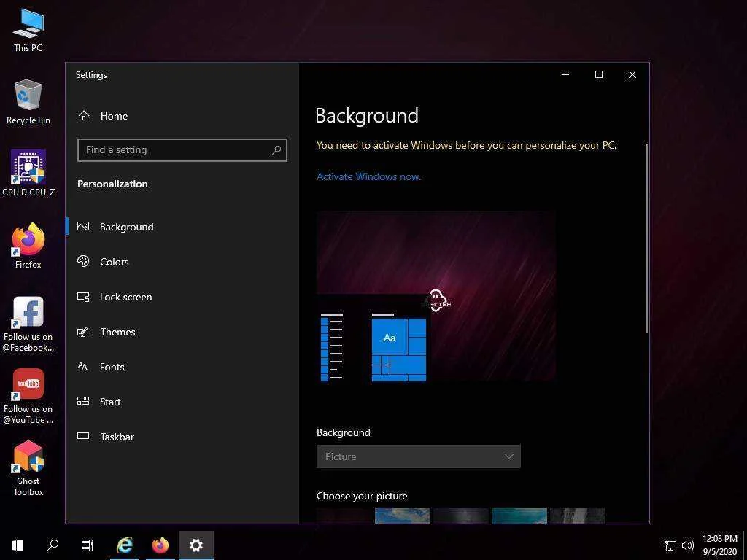
Task: Launch Internet Explorer from taskbar
Action: tap(125, 545)
